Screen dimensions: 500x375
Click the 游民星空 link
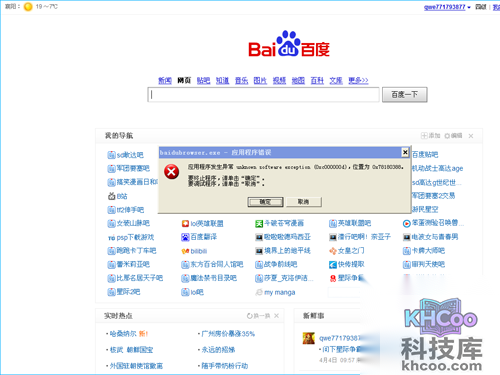(x=425, y=209)
